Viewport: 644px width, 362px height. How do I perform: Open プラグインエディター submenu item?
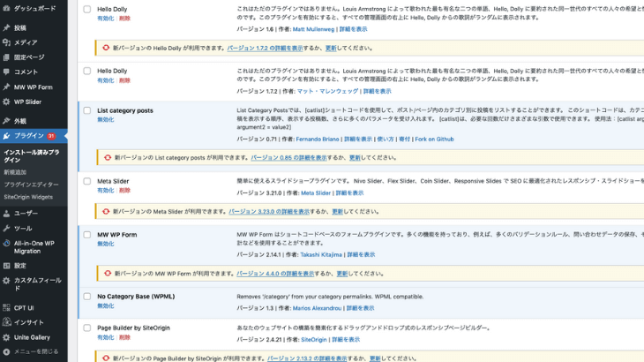click(x=31, y=185)
